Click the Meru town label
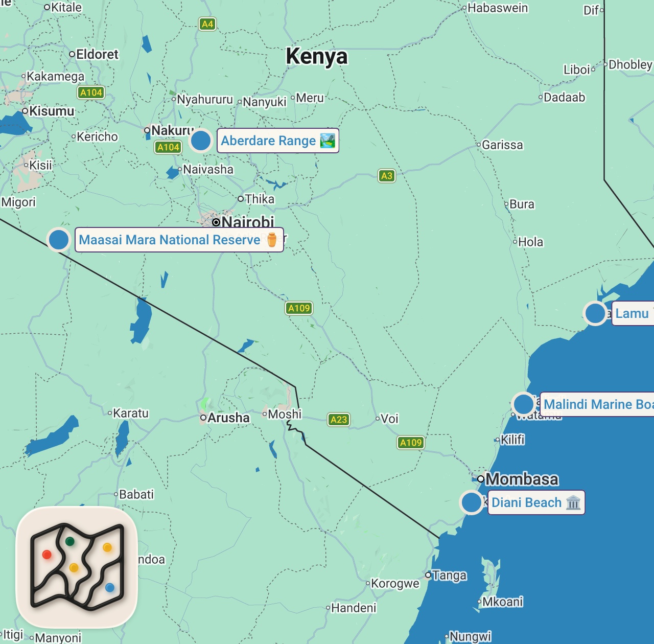The image size is (654, 644). (x=310, y=98)
